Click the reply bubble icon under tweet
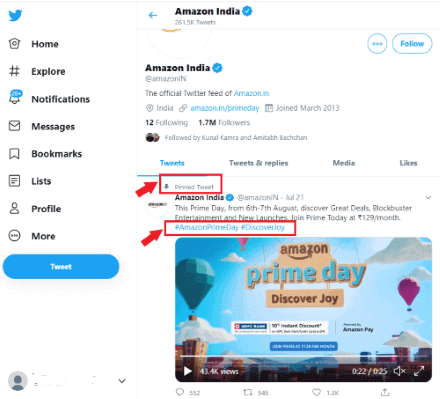The width and height of the screenshot is (440, 399). pyautogui.click(x=180, y=392)
